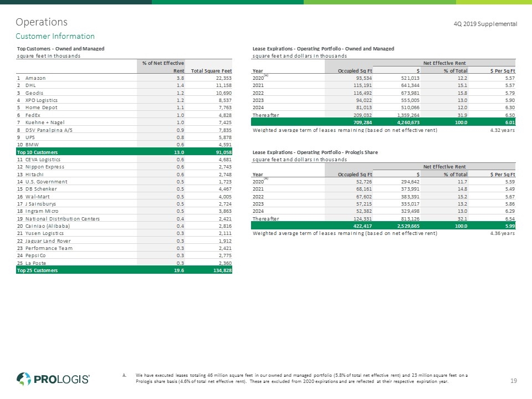Select the La Poste customer name

(35, 263)
